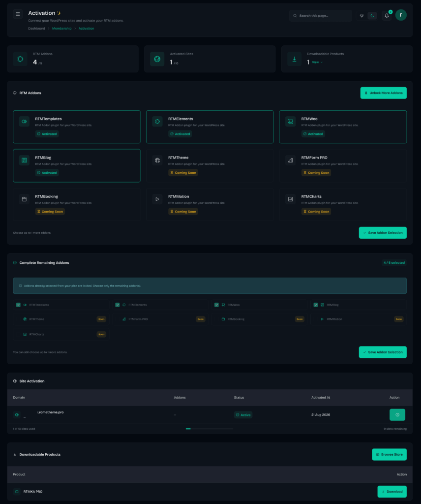Click the 21 Aug 2026 activation date
421x504 pixels.
tap(321, 415)
